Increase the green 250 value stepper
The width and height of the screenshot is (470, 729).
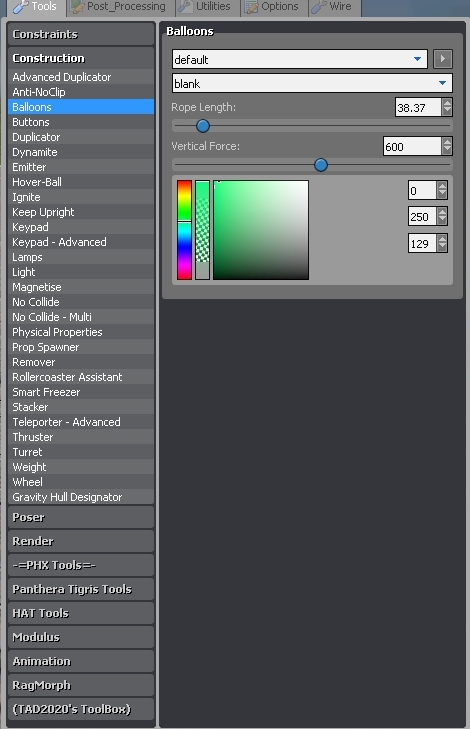[x=443, y=212]
